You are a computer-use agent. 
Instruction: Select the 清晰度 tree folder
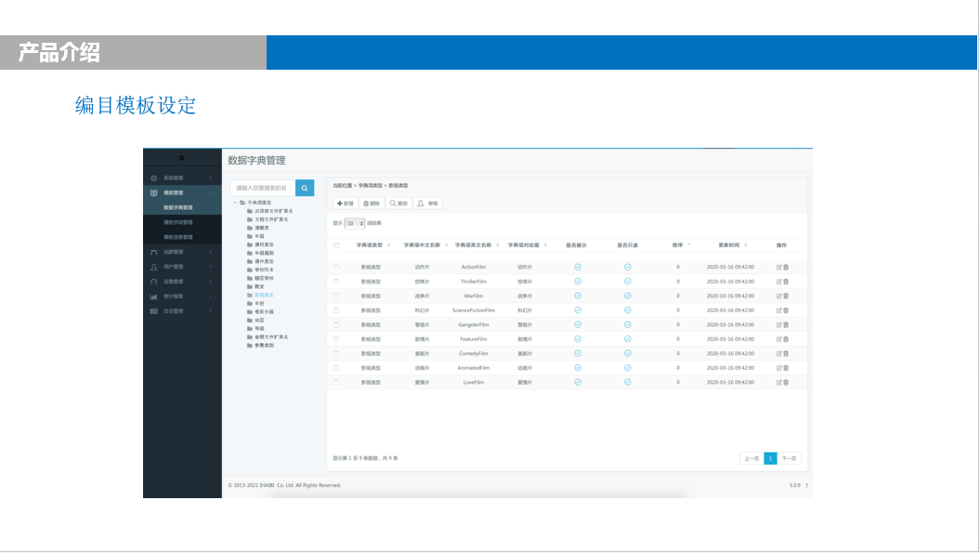tap(258, 229)
